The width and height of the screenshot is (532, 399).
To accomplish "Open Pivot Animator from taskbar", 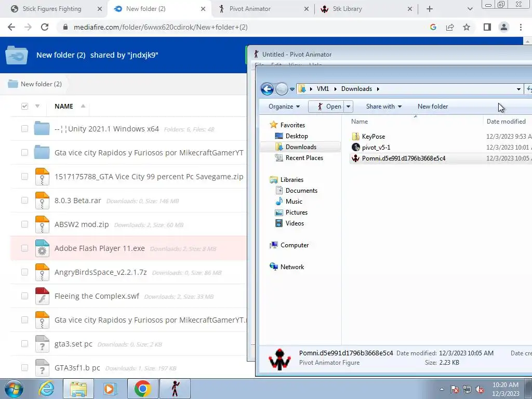I will (175, 389).
